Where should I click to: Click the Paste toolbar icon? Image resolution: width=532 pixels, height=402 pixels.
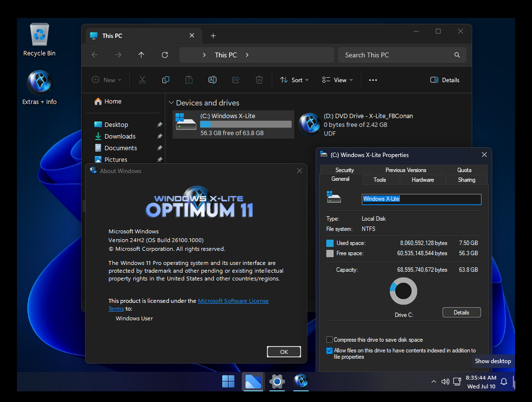coord(189,80)
